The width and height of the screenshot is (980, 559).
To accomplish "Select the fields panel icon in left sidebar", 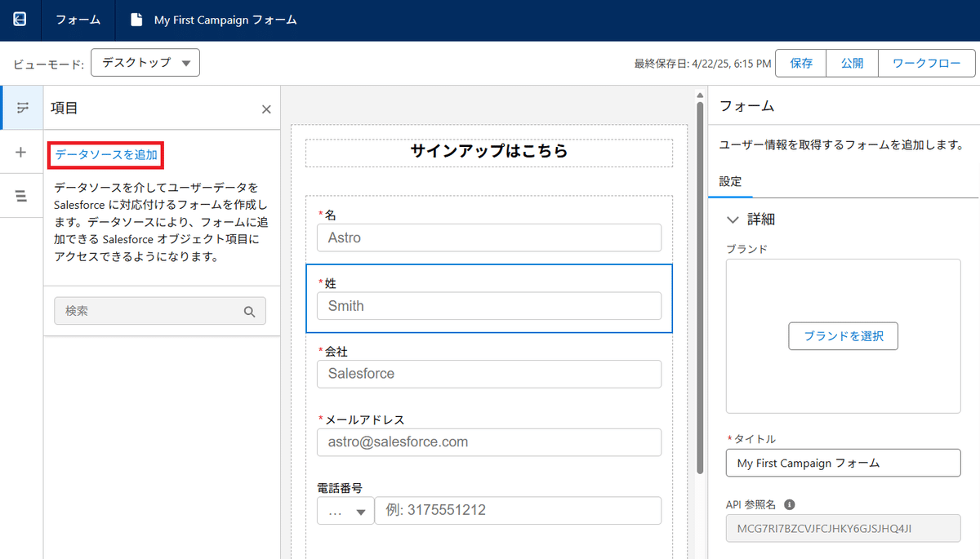I will tap(22, 108).
